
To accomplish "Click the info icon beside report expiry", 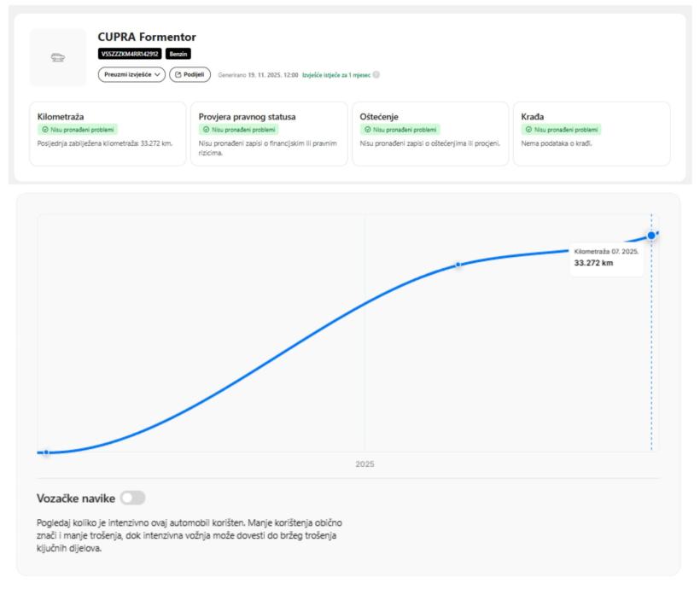I will tap(376, 74).
